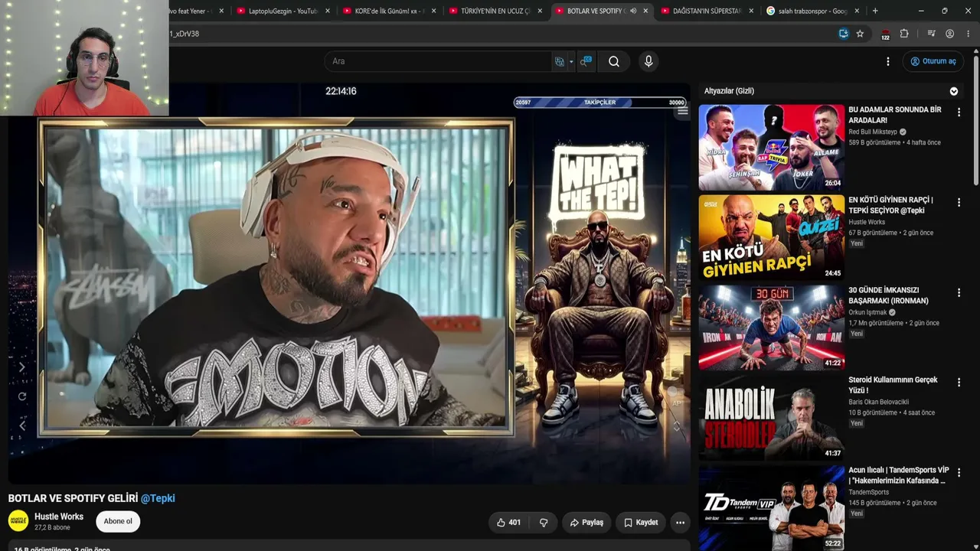Start voice search with the microphone icon
980x551 pixels.
click(648, 62)
